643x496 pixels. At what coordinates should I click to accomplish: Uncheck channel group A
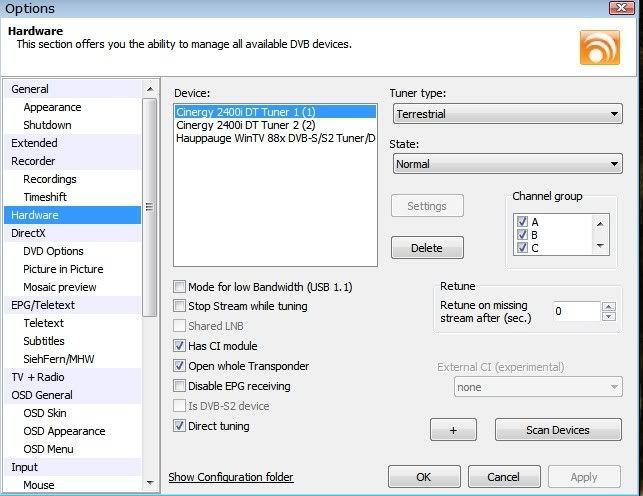[x=522, y=222]
